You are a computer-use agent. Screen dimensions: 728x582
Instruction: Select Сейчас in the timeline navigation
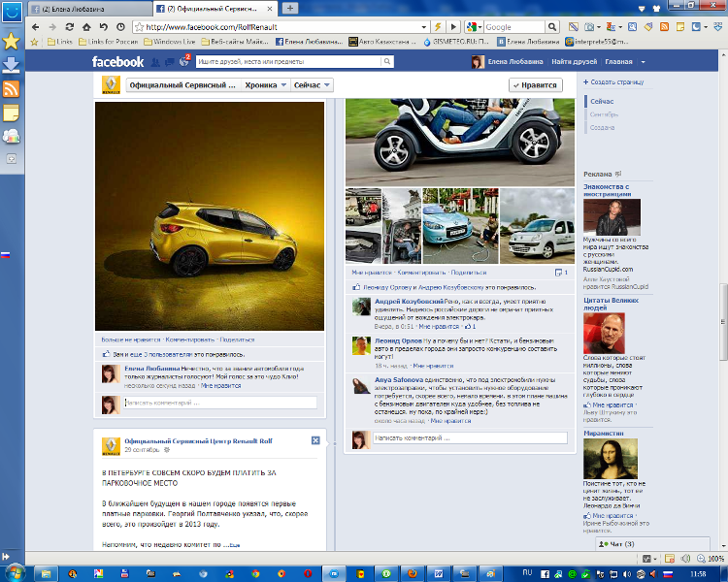pos(602,101)
